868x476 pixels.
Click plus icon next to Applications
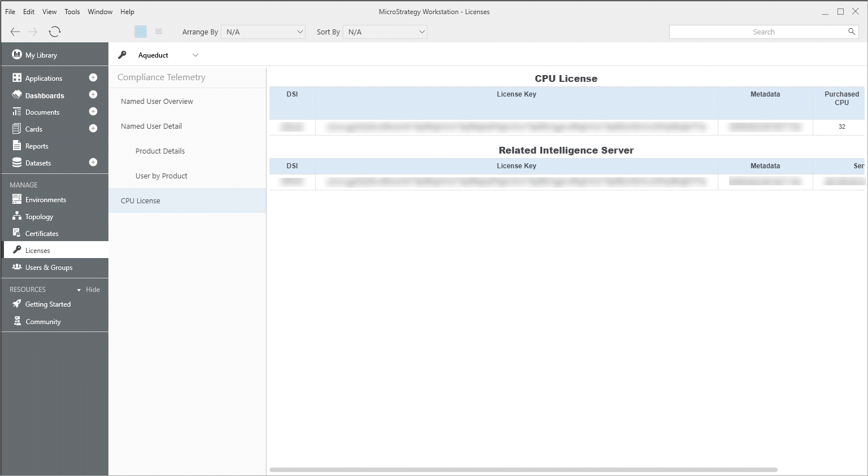(x=93, y=78)
